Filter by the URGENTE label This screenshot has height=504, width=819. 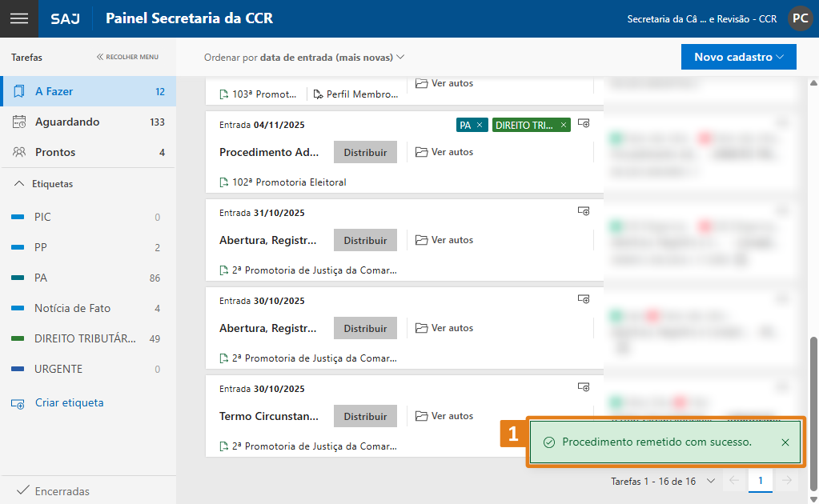point(58,369)
